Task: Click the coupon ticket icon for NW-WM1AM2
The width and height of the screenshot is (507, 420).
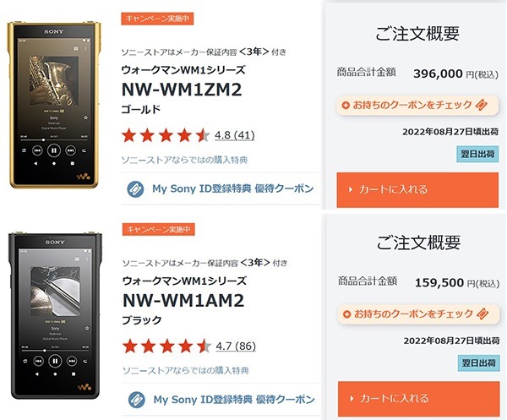Action: point(137,400)
